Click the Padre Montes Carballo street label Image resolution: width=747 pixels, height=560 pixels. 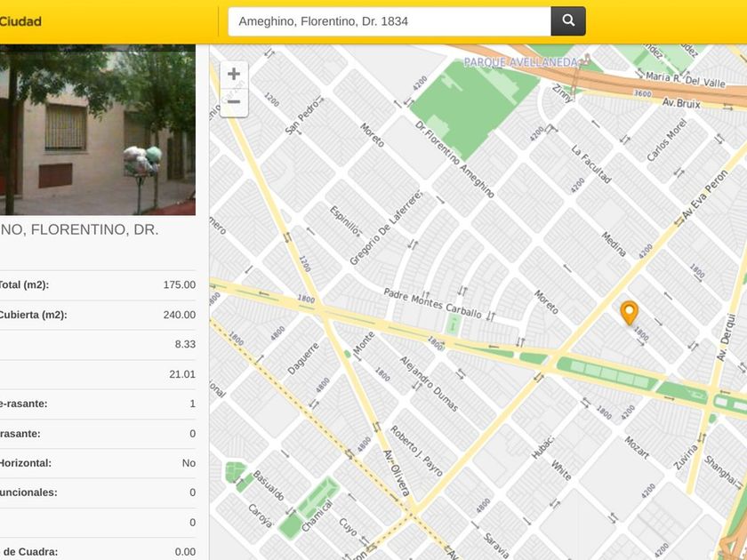pyautogui.click(x=432, y=303)
